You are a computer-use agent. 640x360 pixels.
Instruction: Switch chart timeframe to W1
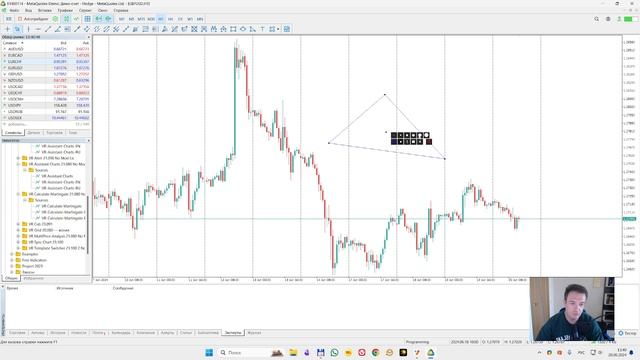tap(190, 19)
